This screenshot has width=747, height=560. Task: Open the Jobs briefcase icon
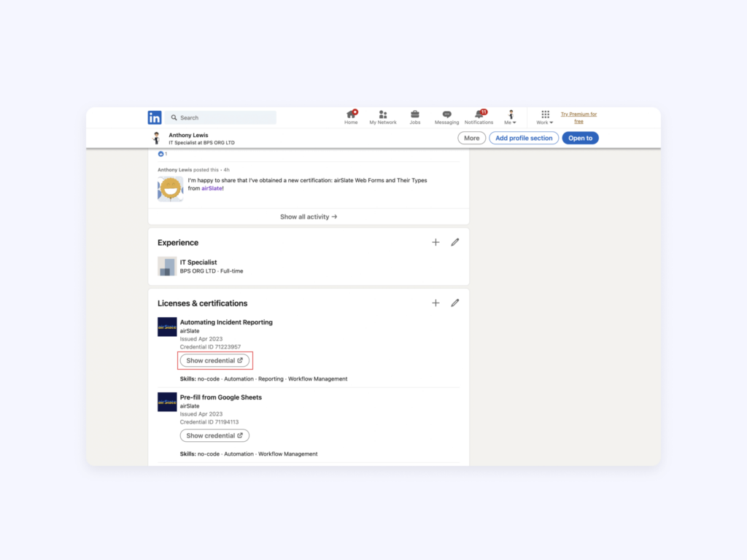414,114
